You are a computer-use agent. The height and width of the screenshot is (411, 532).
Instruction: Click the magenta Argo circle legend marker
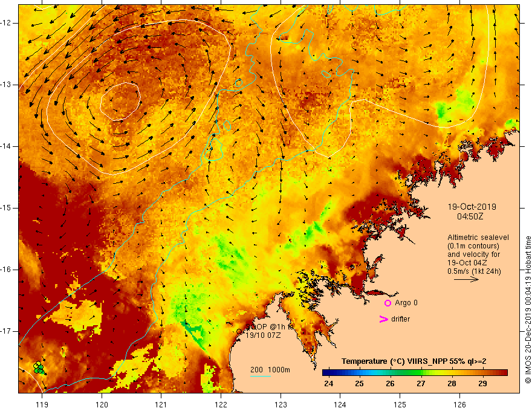pyautogui.click(x=388, y=303)
